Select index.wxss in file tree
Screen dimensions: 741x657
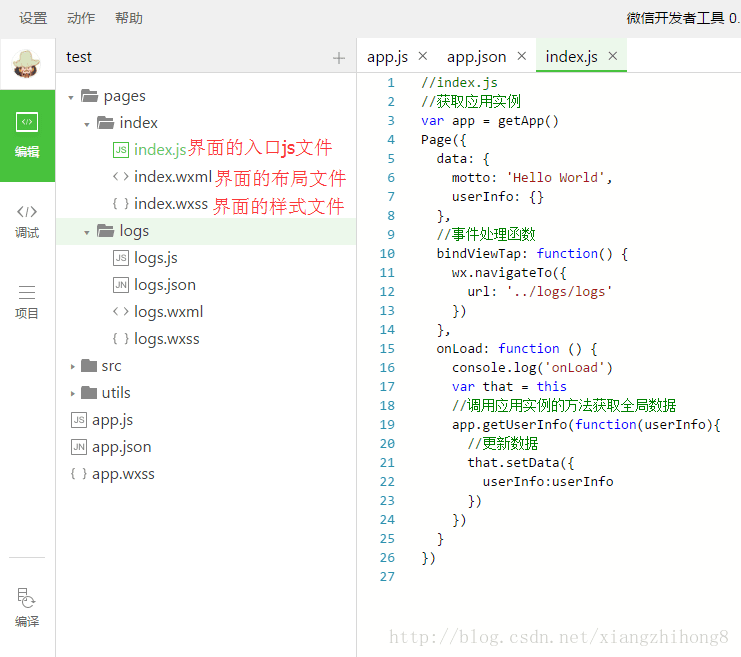(170, 204)
